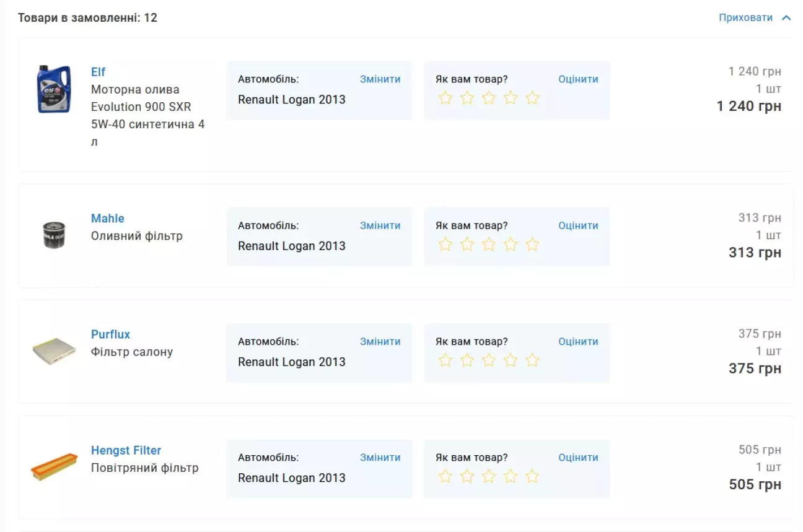Rate Mahle oil filter three stars
Screen dimensions: 803x532
tap(489, 245)
